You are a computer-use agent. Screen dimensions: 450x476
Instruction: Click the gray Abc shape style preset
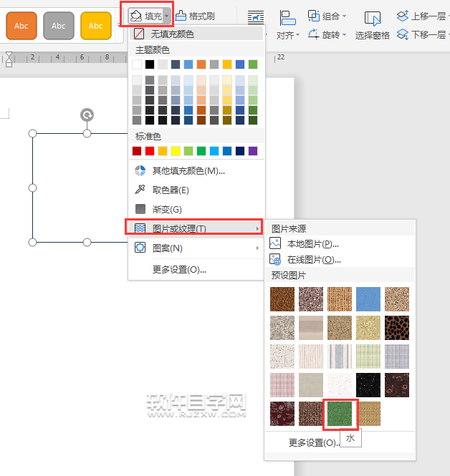click(59, 26)
